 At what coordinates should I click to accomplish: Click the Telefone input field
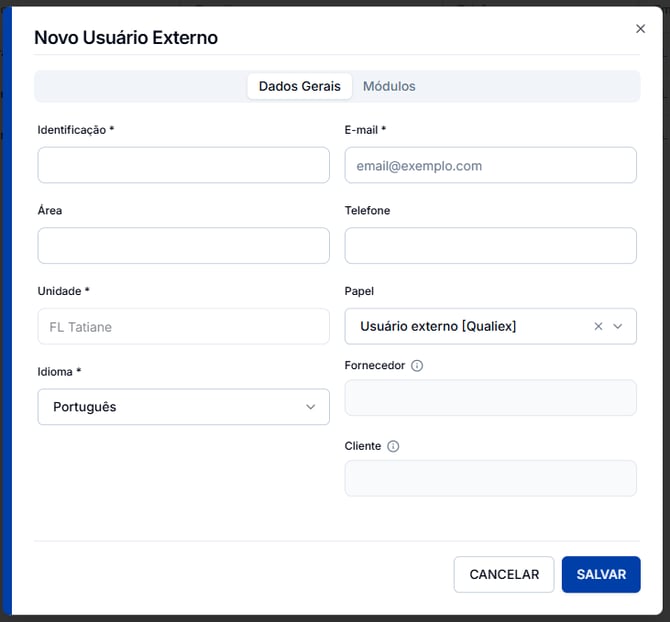pos(491,246)
